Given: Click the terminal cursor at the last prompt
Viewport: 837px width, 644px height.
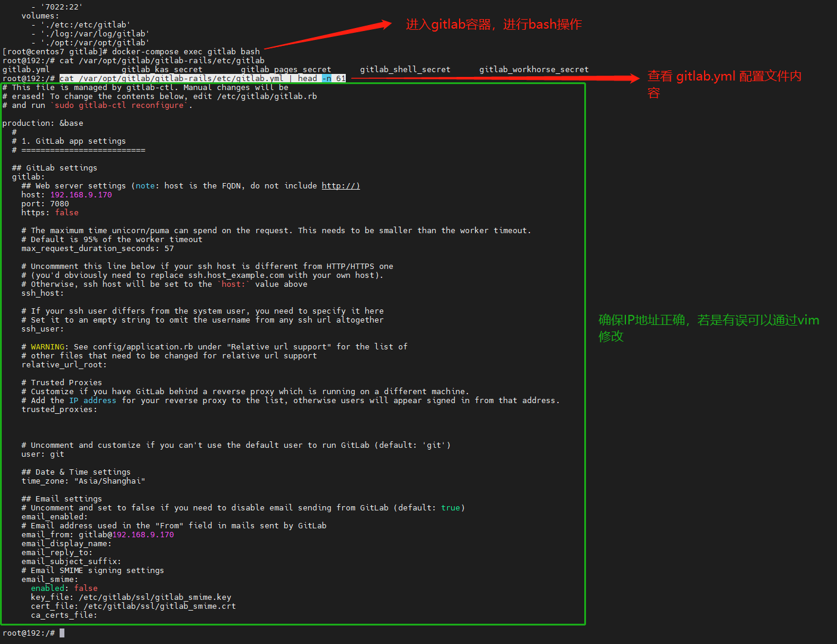Looking at the screenshot, I should (x=62, y=633).
